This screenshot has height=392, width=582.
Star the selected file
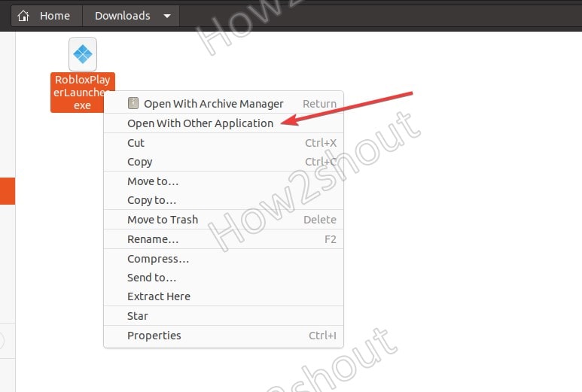[224, 316]
